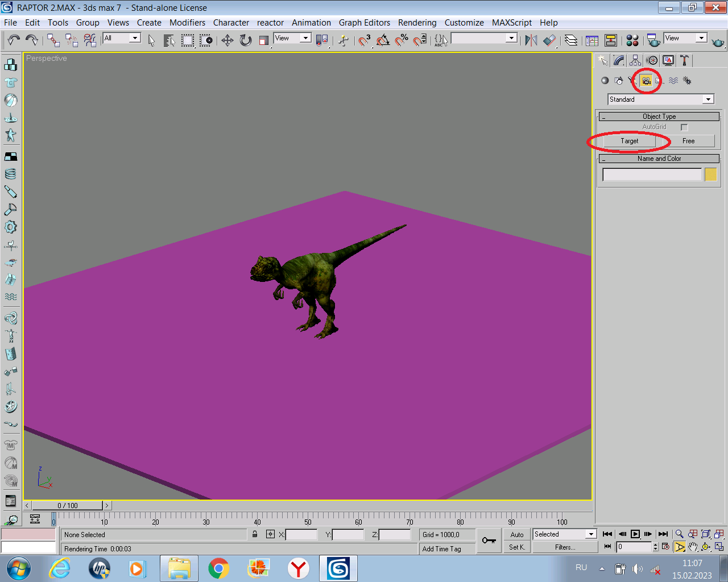The height and width of the screenshot is (582, 728).
Task: Open the Schematic View icon
Action: pos(611,40)
